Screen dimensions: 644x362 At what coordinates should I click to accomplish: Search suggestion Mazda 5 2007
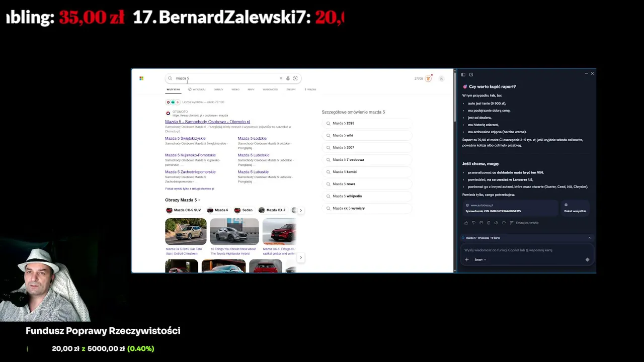click(x=366, y=147)
